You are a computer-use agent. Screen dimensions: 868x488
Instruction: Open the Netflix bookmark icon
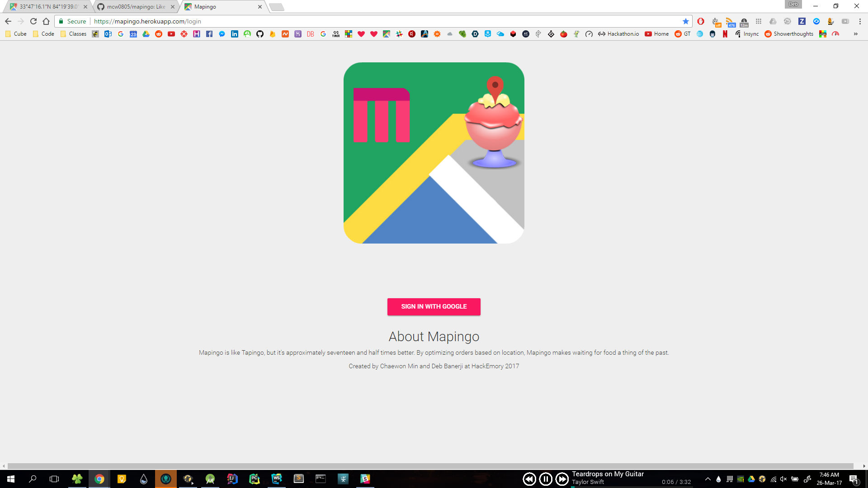point(725,34)
